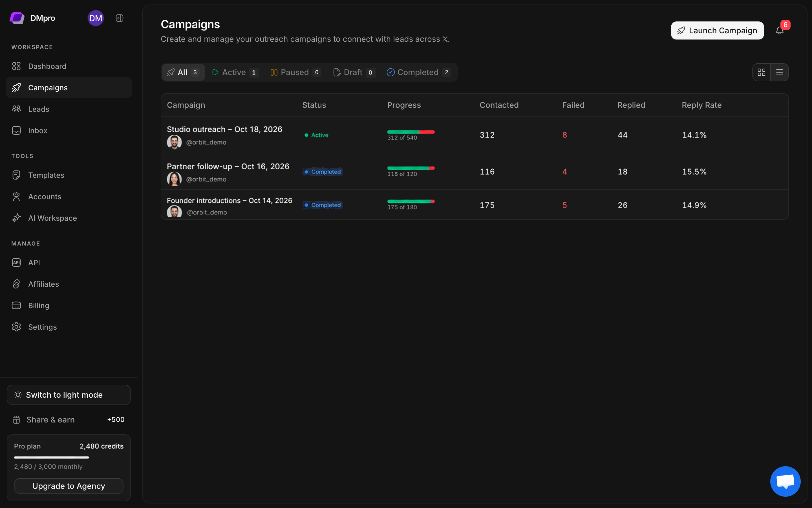Click the DM user avatar

[96, 18]
